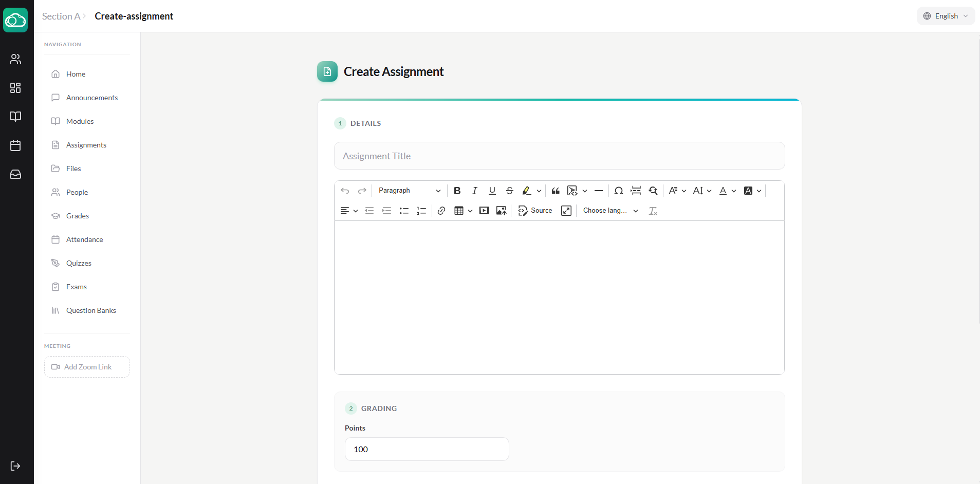Screen dimensions: 980x484
Task: Switch the editor to Source mode
Action: click(x=535, y=211)
